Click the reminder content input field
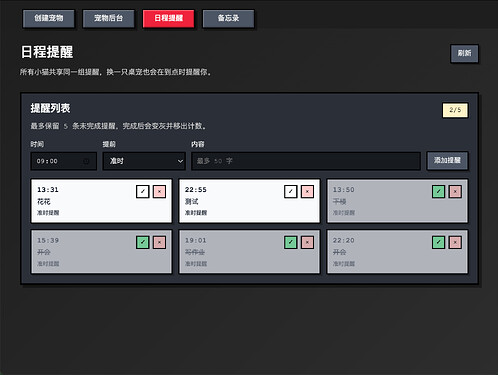Image resolution: width=498 pixels, height=375 pixels. pos(306,161)
